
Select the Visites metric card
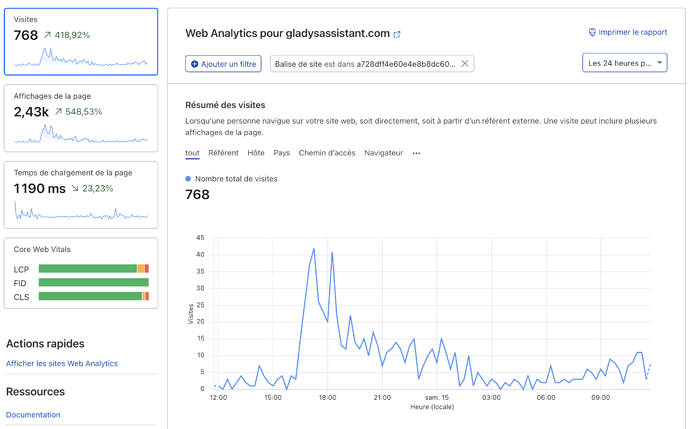click(x=81, y=42)
